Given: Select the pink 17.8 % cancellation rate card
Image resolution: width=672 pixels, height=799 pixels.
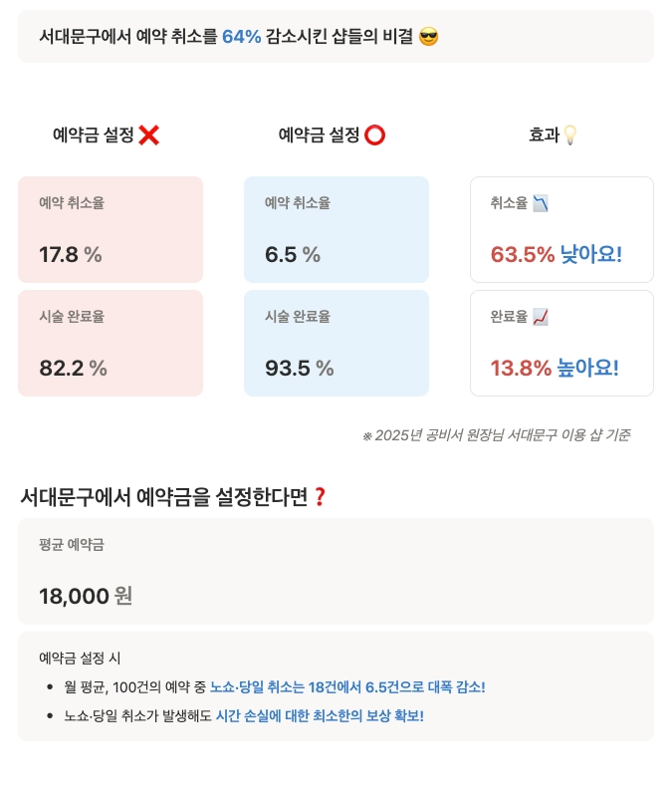Looking at the screenshot, I should [111, 230].
